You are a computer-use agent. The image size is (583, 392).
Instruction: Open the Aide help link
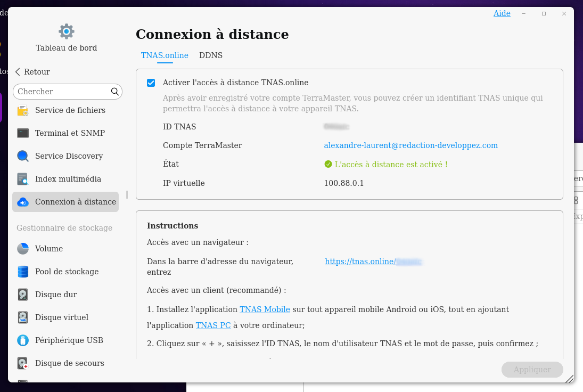(502, 13)
